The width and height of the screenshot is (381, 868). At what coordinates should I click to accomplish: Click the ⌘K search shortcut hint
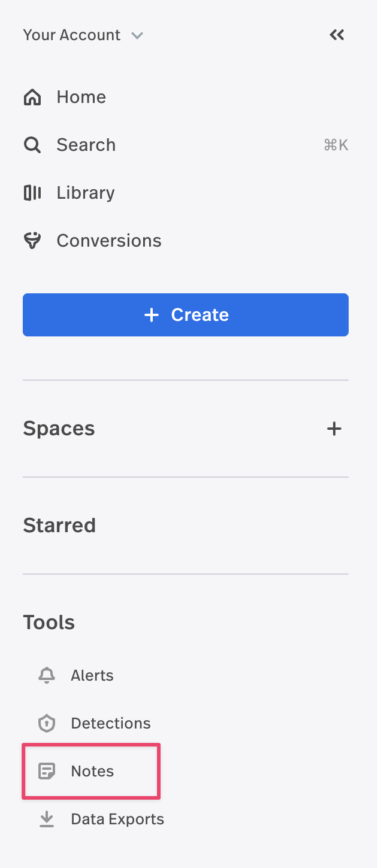(336, 145)
